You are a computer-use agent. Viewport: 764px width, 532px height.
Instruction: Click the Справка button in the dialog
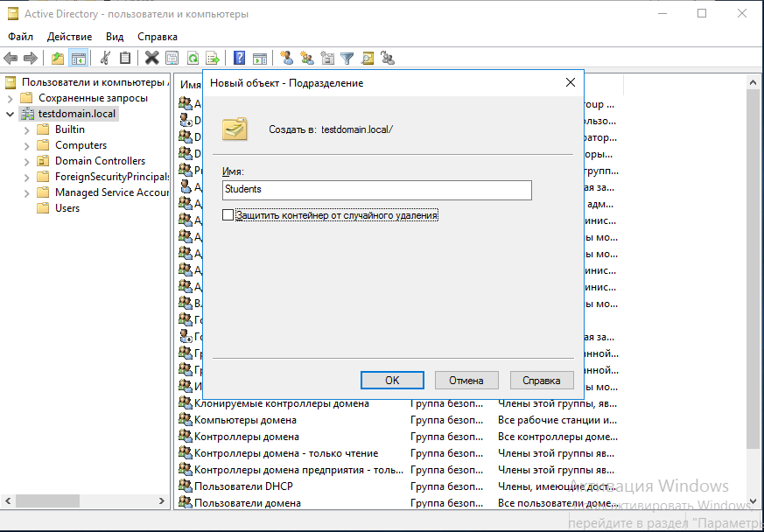pyautogui.click(x=542, y=381)
